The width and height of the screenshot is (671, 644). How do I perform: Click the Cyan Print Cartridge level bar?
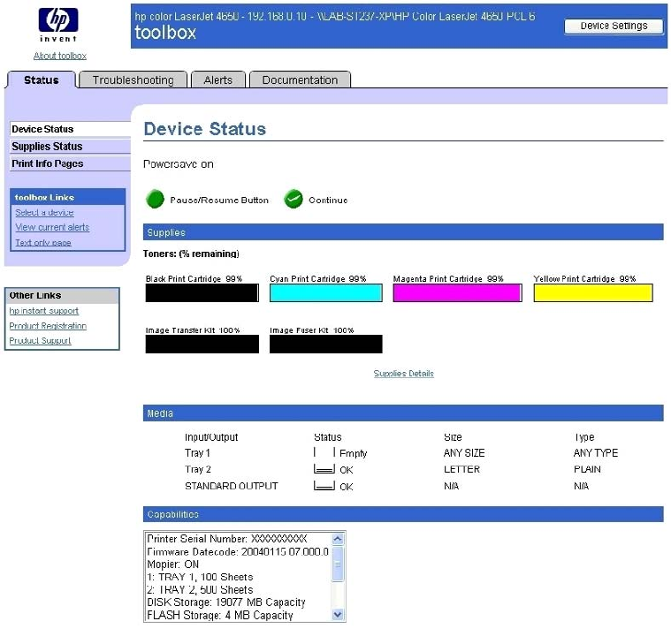tap(326, 293)
